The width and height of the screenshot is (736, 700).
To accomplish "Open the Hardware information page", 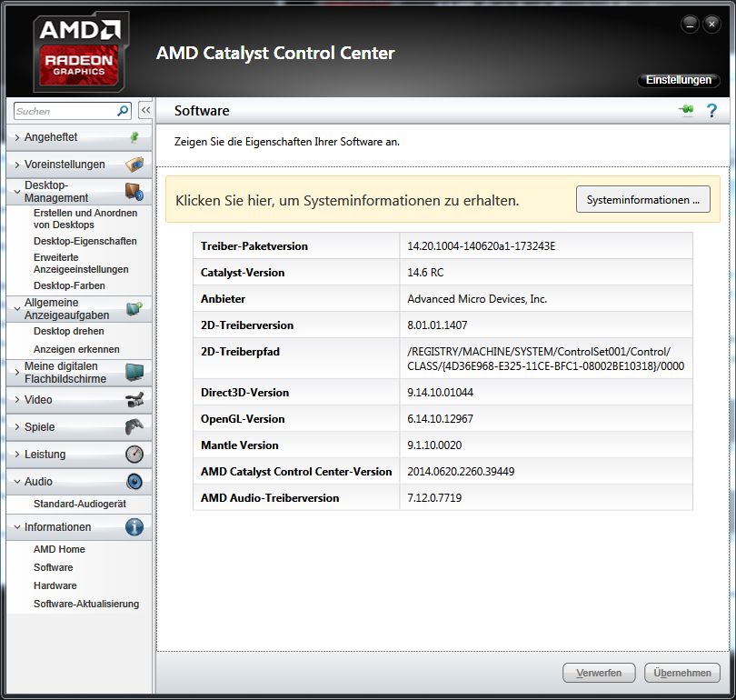I will [55, 585].
